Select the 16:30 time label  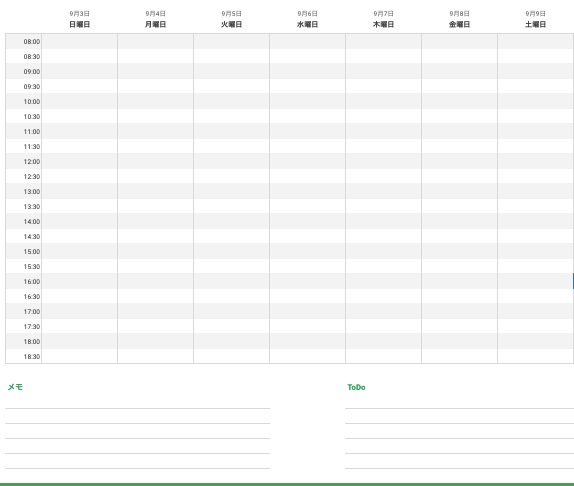32,297
